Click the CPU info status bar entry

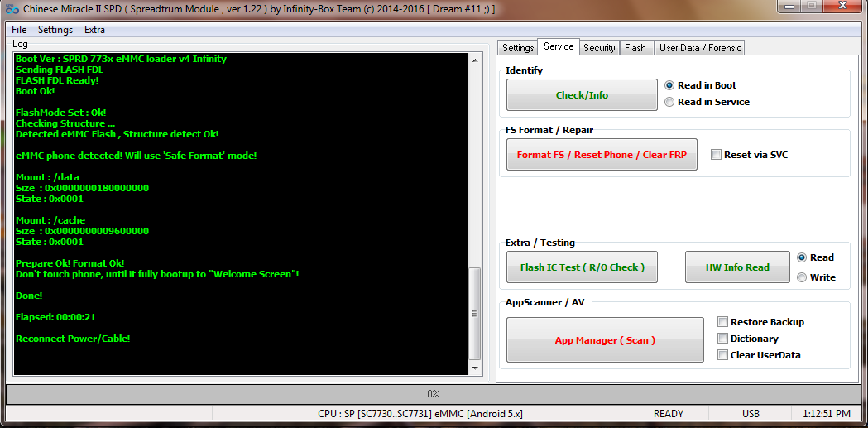(420, 414)
